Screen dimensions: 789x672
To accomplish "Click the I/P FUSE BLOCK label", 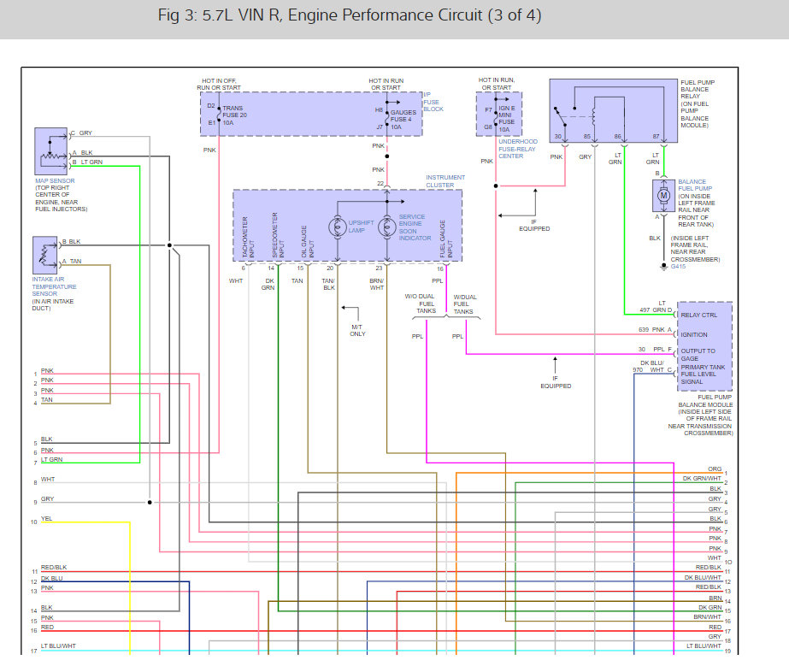I will pyautogui.click(x=433, y=102).
